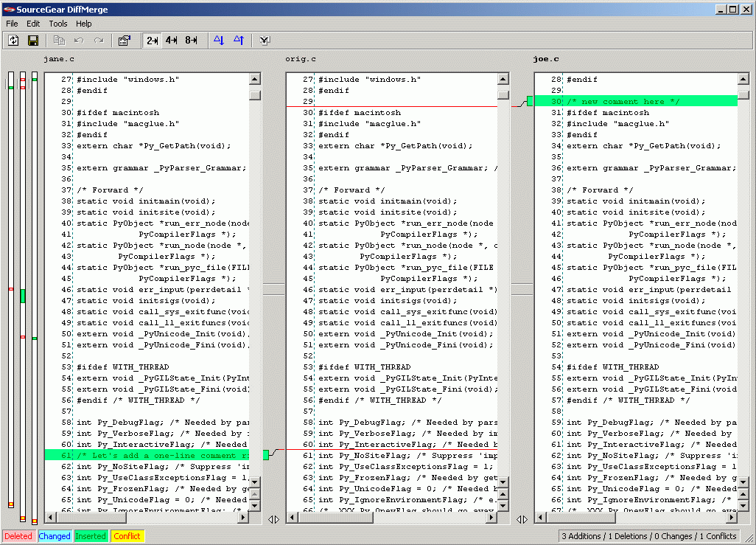Click the horizontal scrollbar thumb of orig.c
The image size is (756, 545).
335,518
